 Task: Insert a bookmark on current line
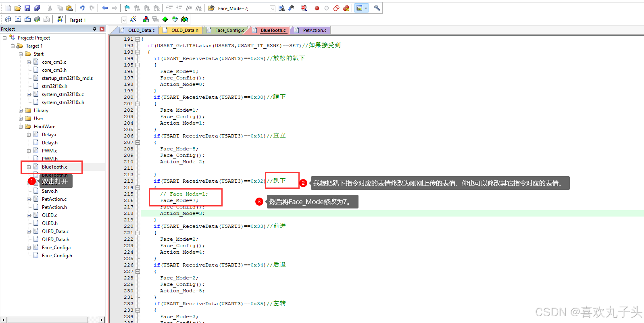point(127,8)
